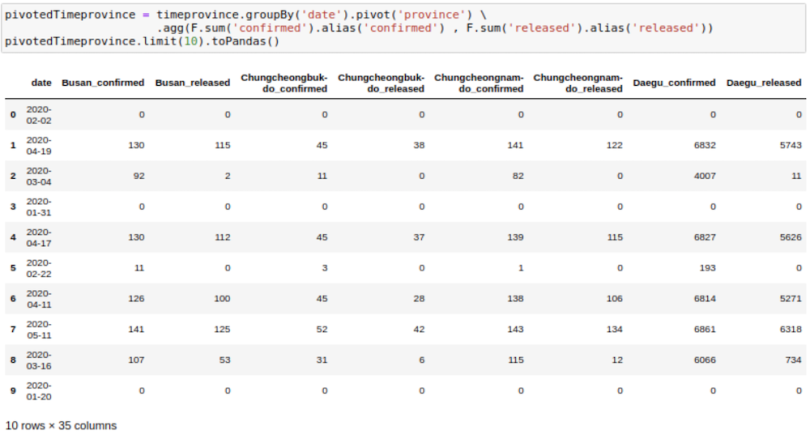Click Busan_confirmed value 92
The image size is (810, 439).
pyautogui.click(x=138, y=176)
